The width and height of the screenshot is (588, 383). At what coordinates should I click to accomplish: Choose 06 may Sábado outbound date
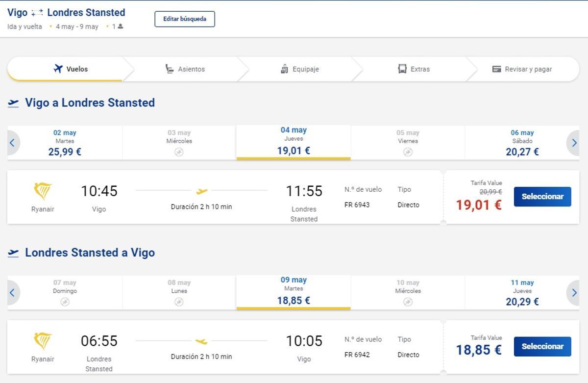[x=522, y=143]
